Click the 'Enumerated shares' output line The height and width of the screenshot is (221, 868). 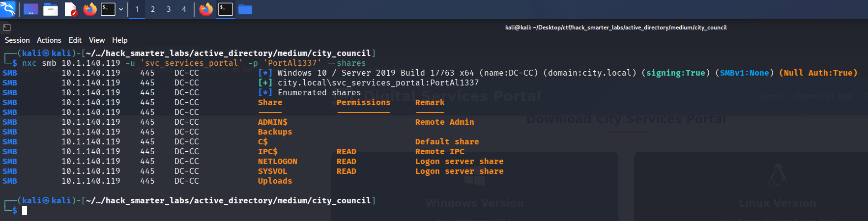[319, 92]
